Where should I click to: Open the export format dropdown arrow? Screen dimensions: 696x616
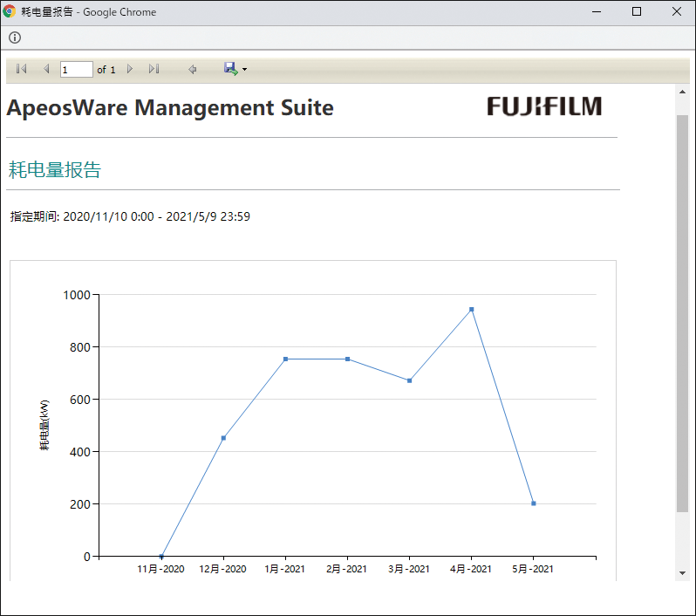[x=245, y=70]
